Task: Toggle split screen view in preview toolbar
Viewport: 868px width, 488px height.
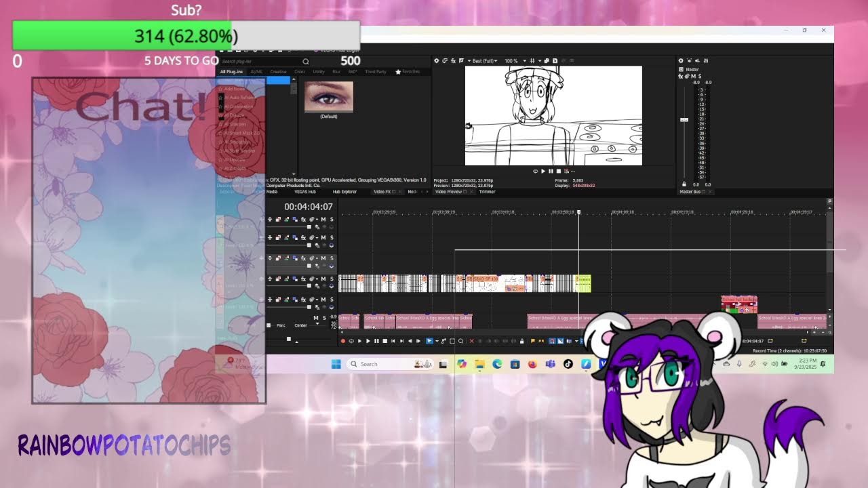Action: [461, 61]
